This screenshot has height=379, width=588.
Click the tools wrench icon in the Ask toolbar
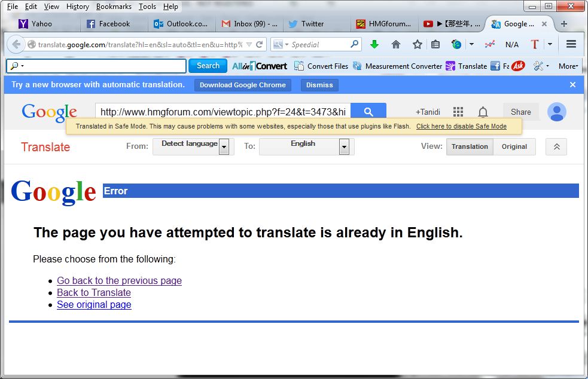[538, 66]
